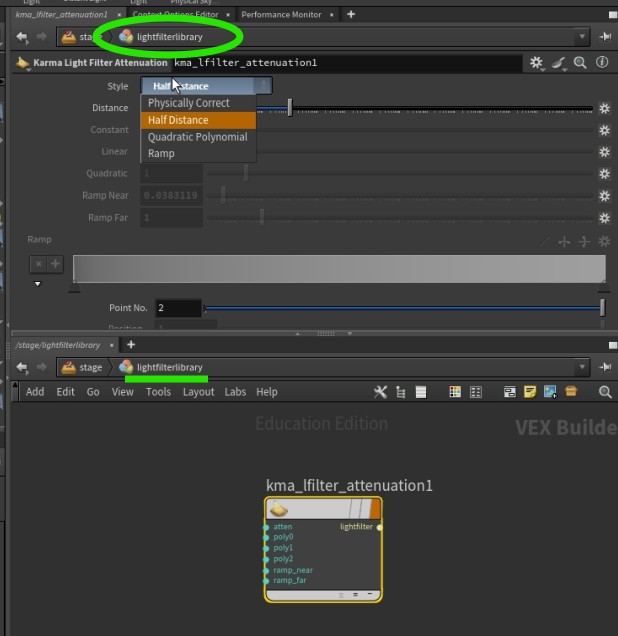Click the Distance parameter gear icon
Viewport: 618px width, 636px height.
[x=604, y=108]
